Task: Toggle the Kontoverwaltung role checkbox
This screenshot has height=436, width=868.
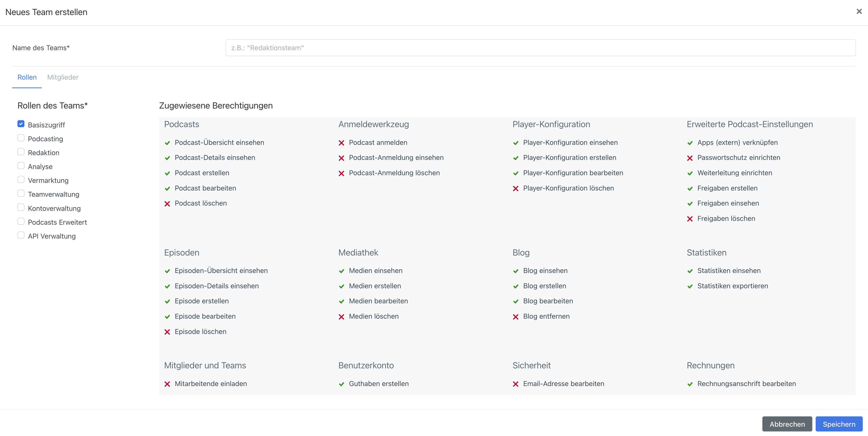Action: pyautogui.click(x=21, y=207)
